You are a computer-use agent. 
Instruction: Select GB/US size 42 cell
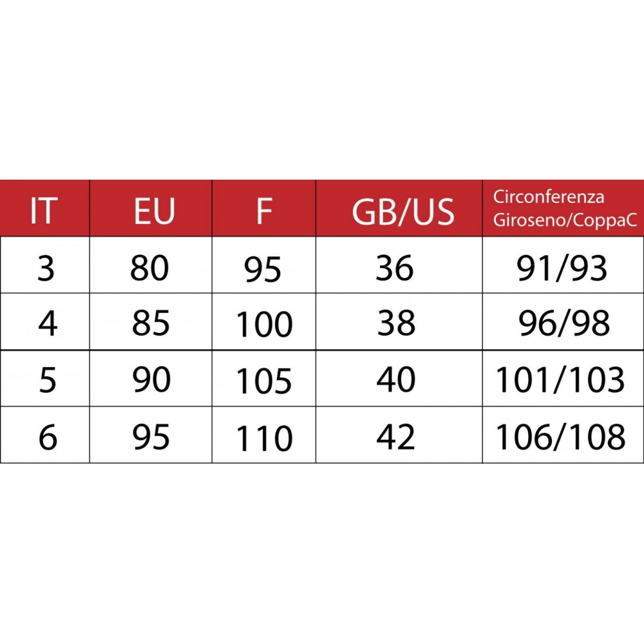[396, 436]
